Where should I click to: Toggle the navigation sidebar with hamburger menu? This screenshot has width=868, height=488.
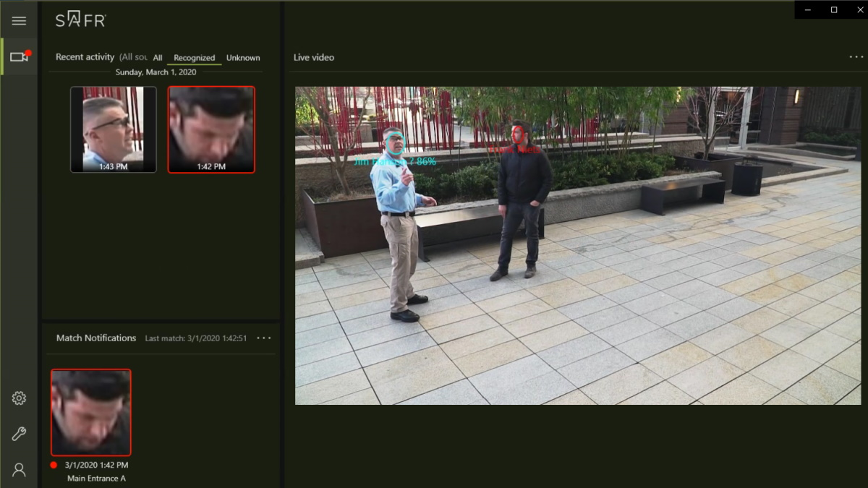coord(19,20)
